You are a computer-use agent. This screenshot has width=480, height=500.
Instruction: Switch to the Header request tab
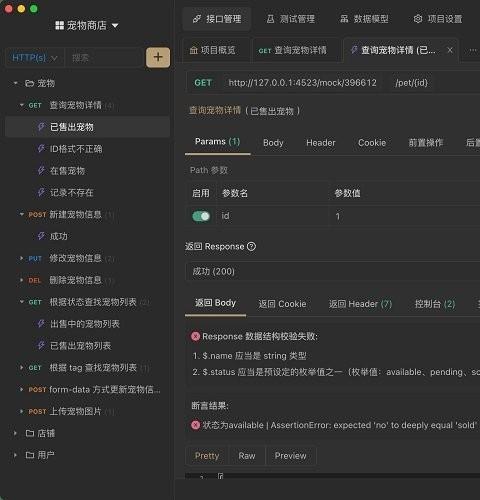click(321, 143)
